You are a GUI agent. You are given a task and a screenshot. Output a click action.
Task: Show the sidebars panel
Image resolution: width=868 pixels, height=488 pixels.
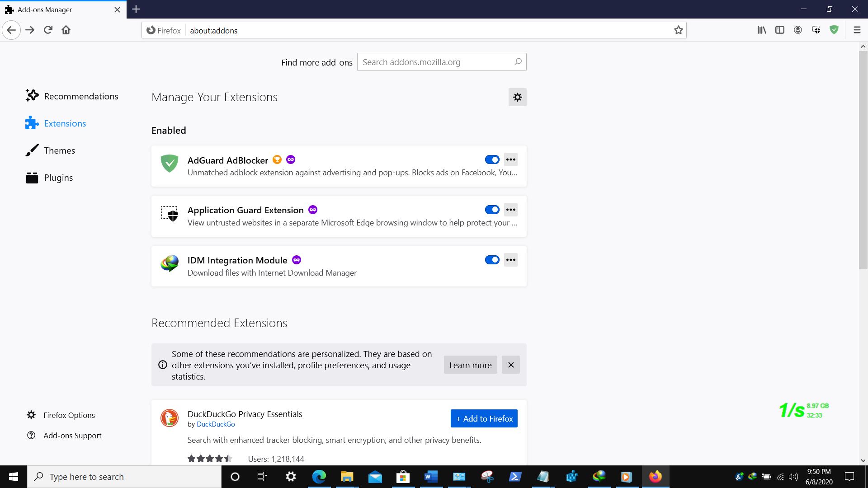point(780,30)
